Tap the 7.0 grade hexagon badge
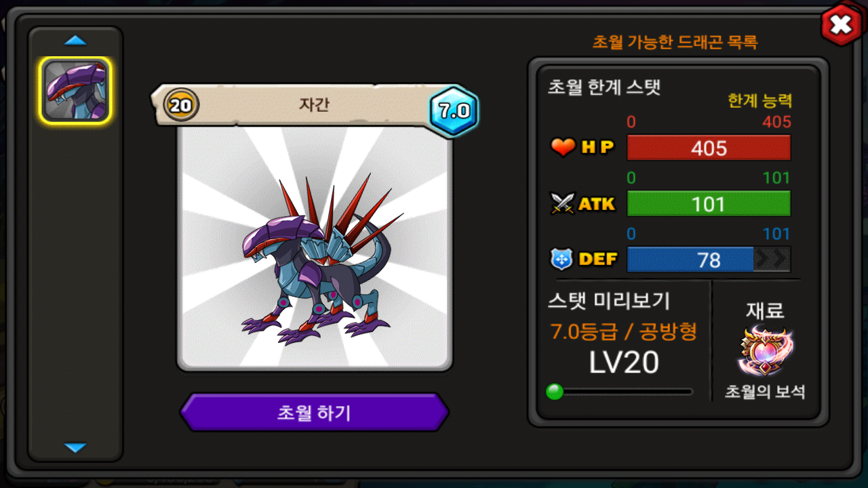The height and width of the screenshot is (488, 868). click(454, 111)
